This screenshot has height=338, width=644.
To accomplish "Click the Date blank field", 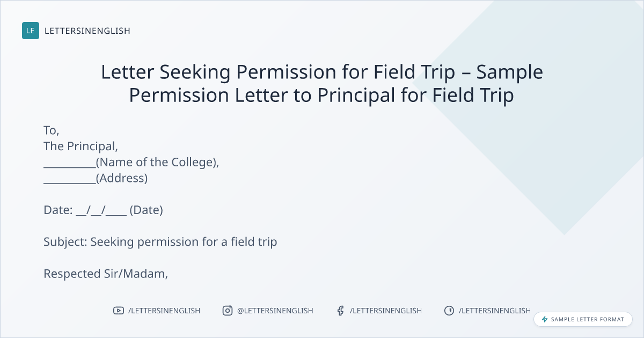I will click(x=101, y=210).
